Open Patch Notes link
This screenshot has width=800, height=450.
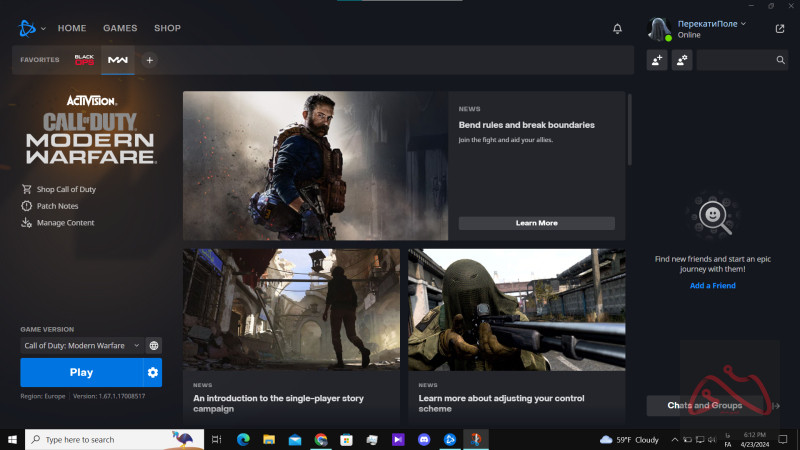pos(57,206)
